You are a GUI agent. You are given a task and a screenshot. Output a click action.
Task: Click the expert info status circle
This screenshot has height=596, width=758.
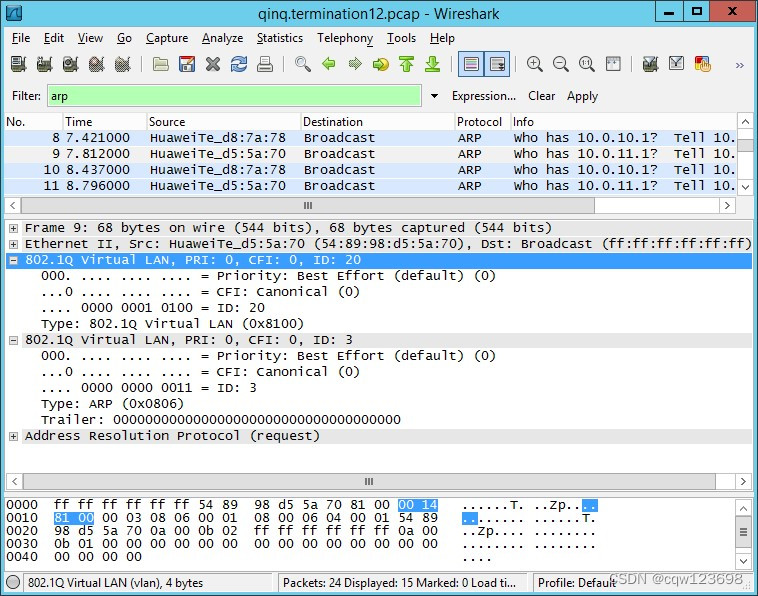point(13,582)
